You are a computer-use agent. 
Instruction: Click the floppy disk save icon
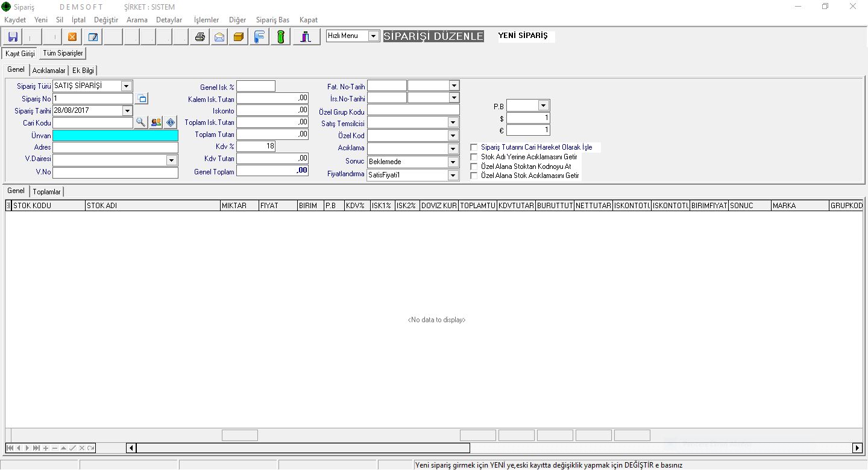click(x=13, y=37)
